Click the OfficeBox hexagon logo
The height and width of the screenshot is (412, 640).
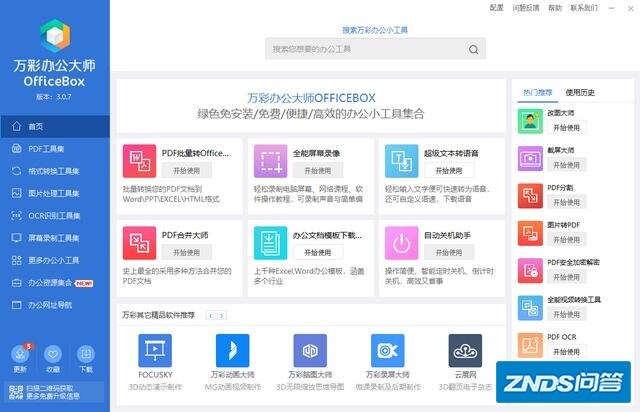pos(55,36)
